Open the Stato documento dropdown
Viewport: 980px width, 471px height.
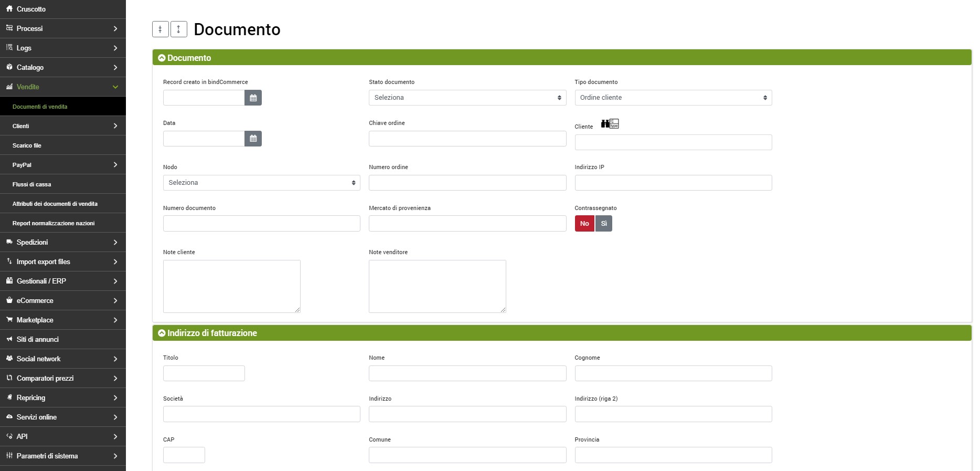[467, 98]
